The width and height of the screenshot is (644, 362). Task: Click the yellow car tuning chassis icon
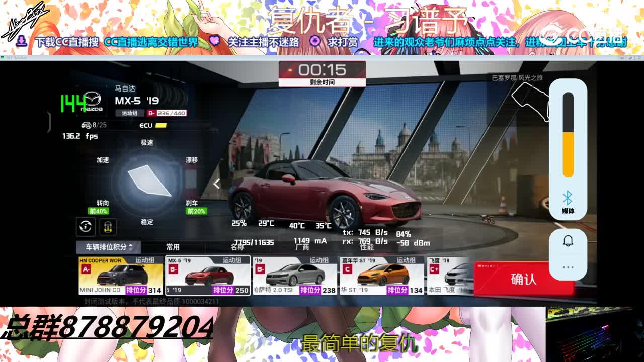108,227
